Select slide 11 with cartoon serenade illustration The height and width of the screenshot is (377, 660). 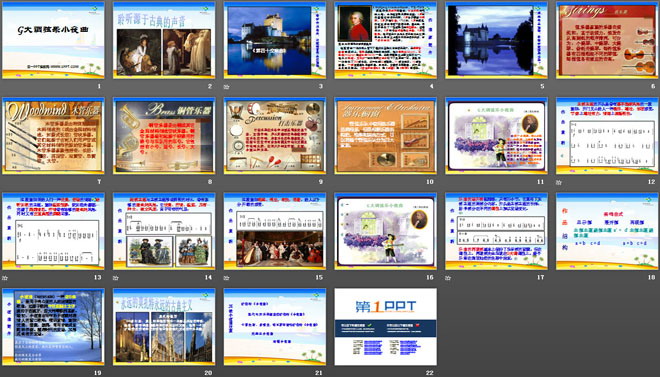496,136
